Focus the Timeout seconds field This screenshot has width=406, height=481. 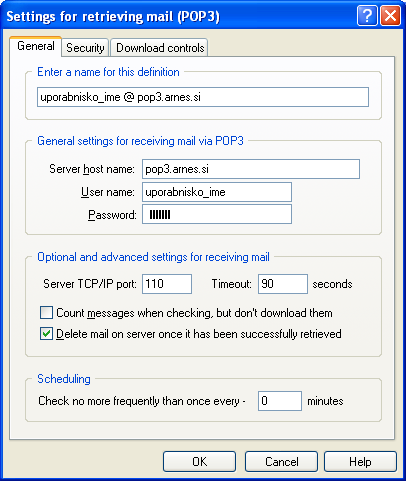[x=283, y=284]
